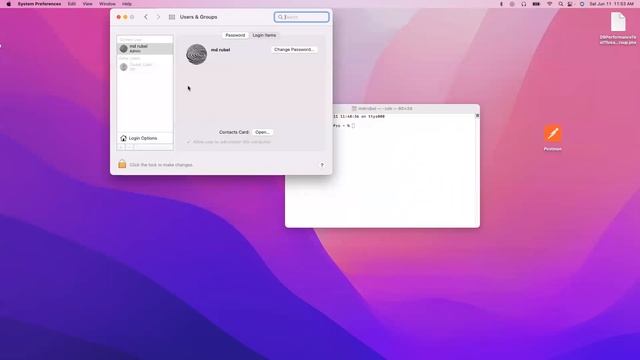Open Bluetooth status in menu bar

pos(501,4)
